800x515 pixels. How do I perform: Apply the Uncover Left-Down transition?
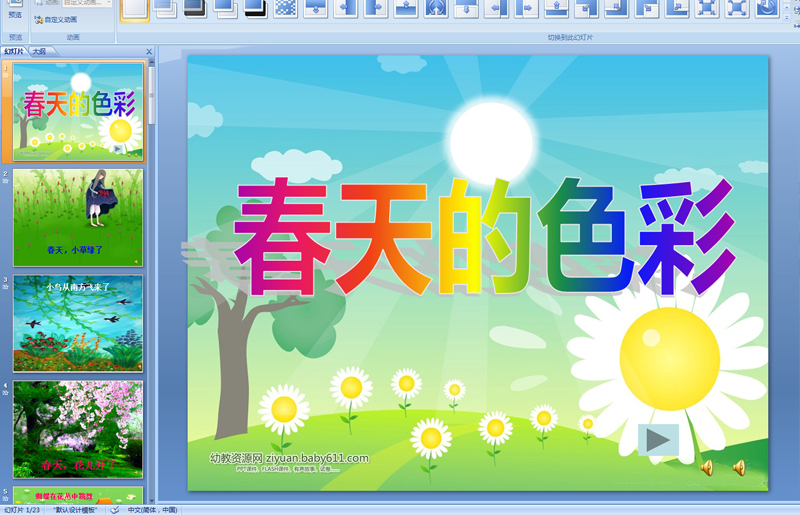click(587, 9)
